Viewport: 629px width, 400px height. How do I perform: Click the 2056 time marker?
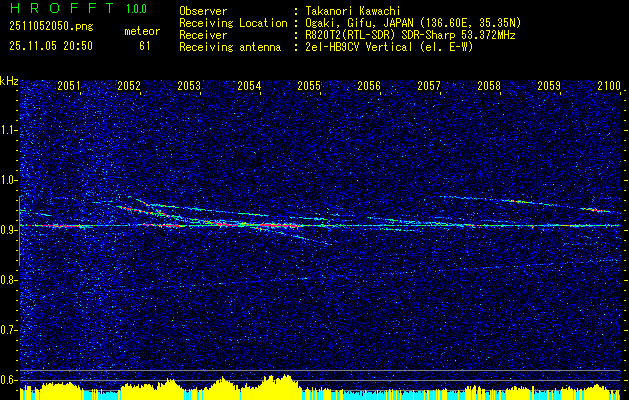coord(369,86)
